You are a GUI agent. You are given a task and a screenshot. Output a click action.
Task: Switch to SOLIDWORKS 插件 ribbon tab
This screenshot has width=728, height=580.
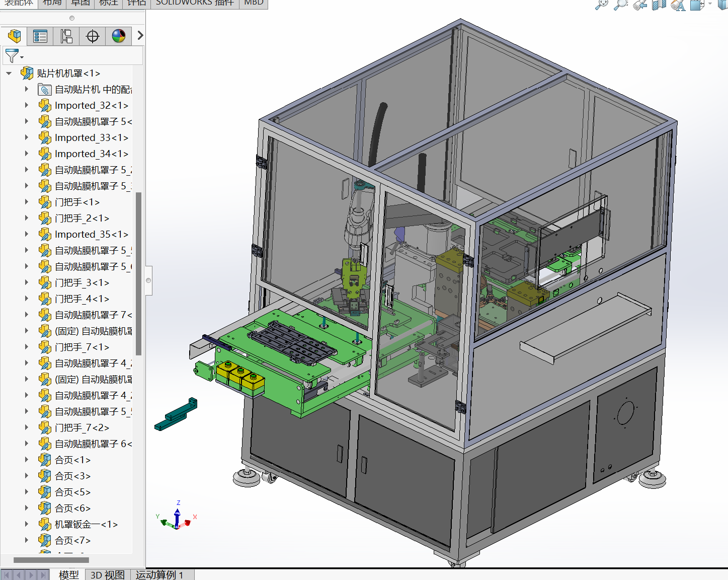(195, 3)
